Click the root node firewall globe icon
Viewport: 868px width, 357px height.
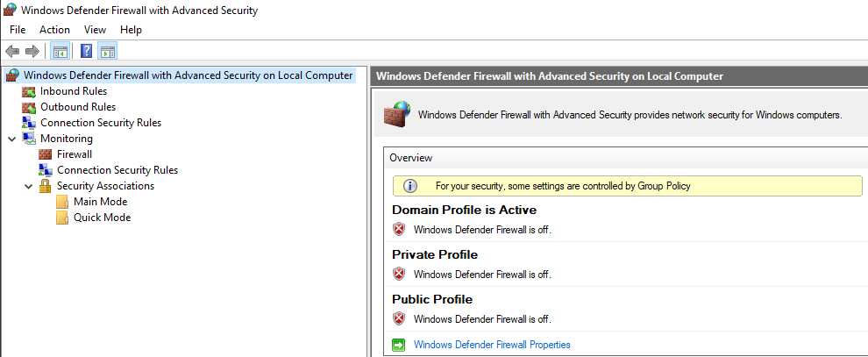click(13, 75)
